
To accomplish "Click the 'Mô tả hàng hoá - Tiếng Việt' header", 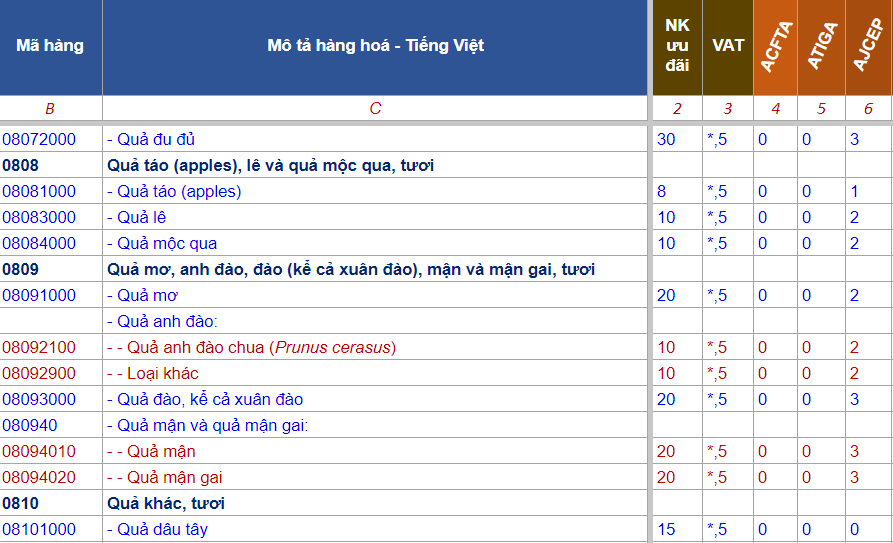I will (x=375, y=45).
